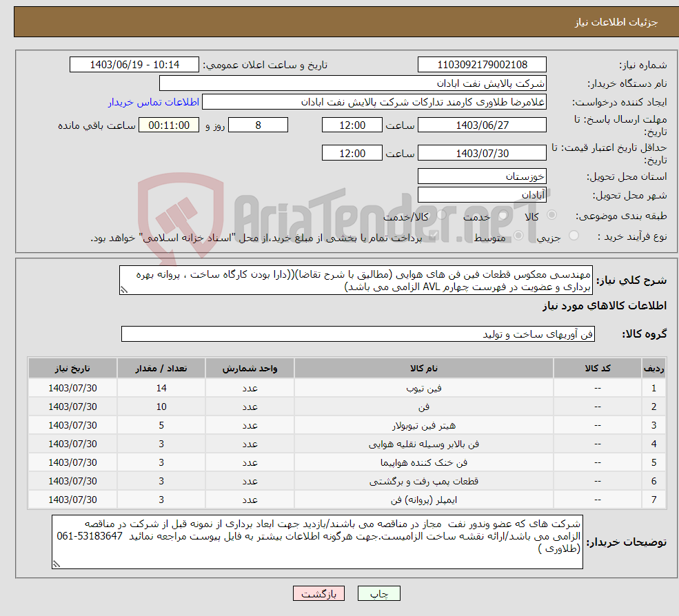679x616 pixels.
Task: Click the item فن خنک کننده هواپیما
Action: [x=424, y=463]
